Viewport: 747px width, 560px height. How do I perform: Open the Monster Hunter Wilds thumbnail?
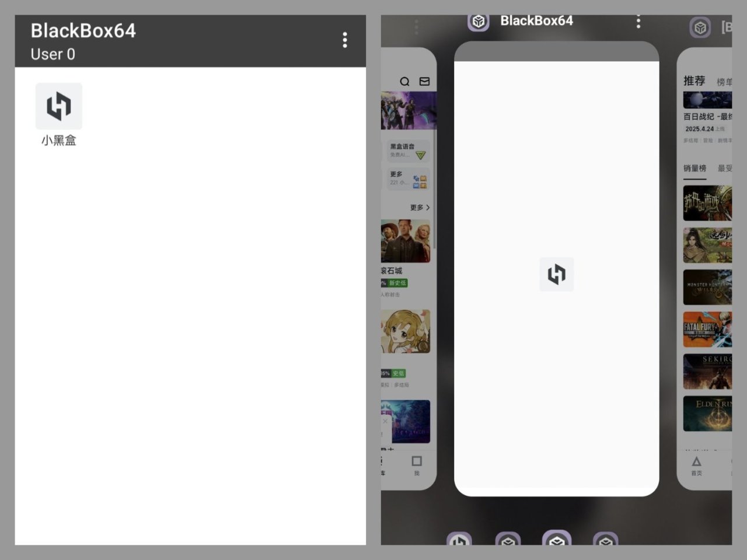point(707,287)
